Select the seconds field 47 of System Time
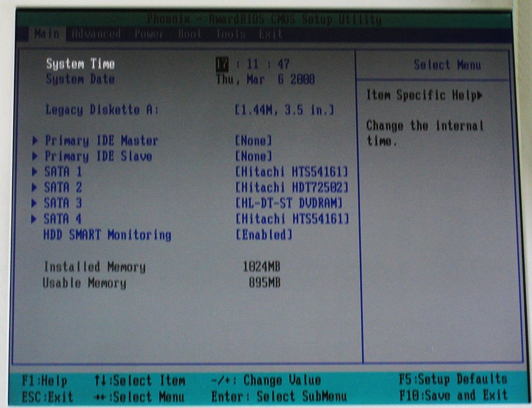The width and height of the screenshot is (532, 408). [x=283, y=64]
